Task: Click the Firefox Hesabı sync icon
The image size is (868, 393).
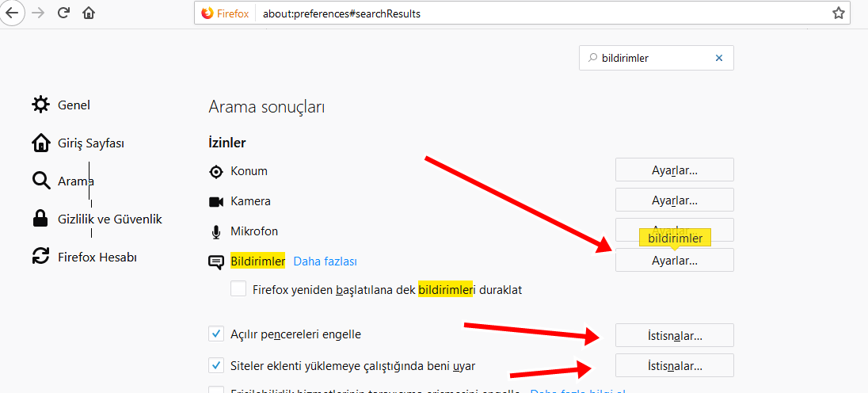Action: point(40,257)
